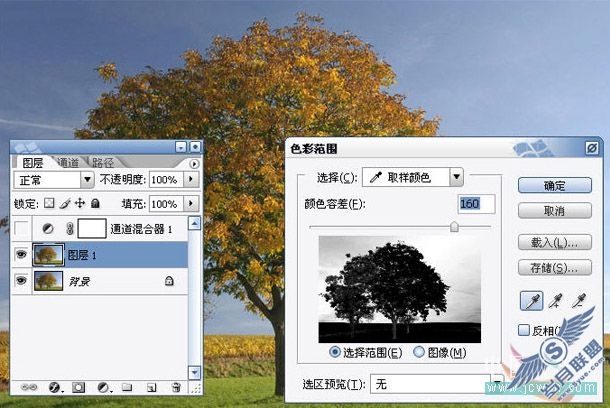This screenshot has width=610, height=408.
Task: Click the 存储 button
Action: coord(555,268)
